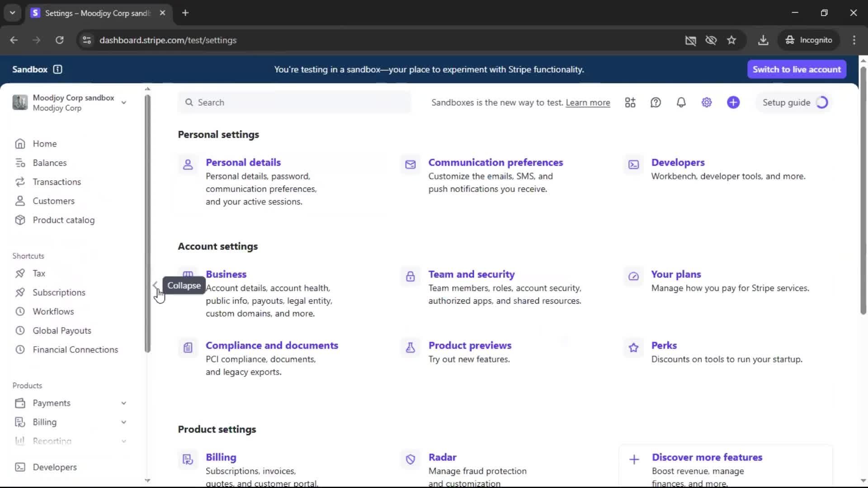
Task: Collapse the sidebar with the arrow
Action: [x=155, y=285]
